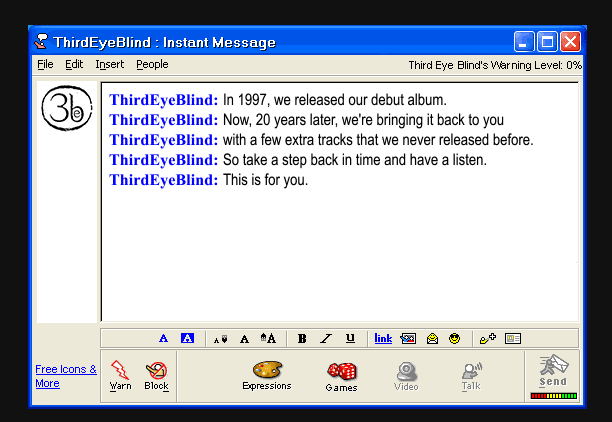Viewport: 612px width, 422px height.
Task: Open the Games dice button
Action: click(x=342, y=377)
